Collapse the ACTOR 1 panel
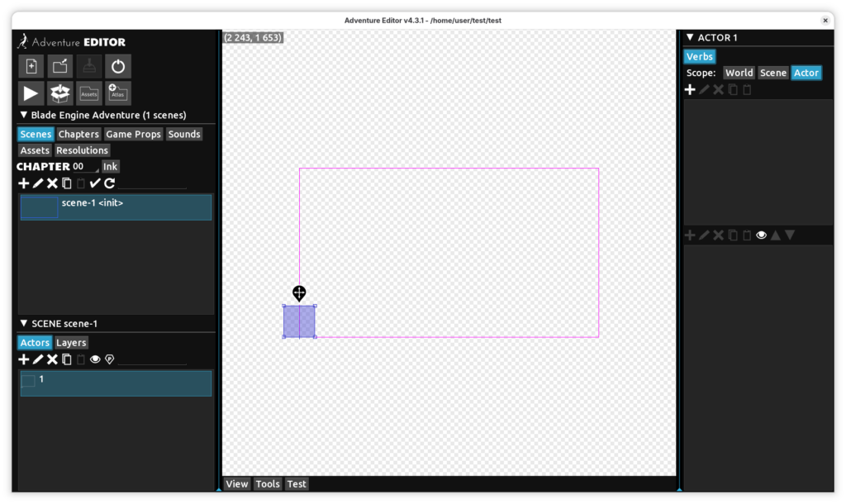The image size is (846, 504). coord(690,37)
